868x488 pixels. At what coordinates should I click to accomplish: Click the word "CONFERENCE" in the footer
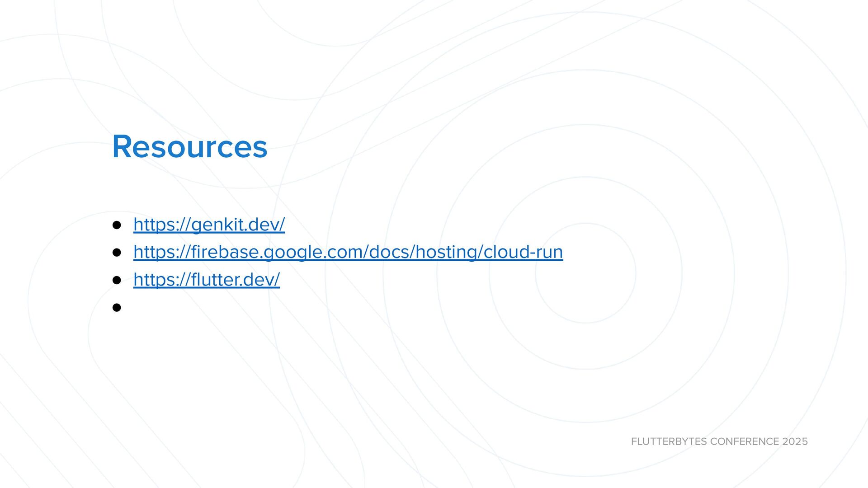(x=745, y=441)
